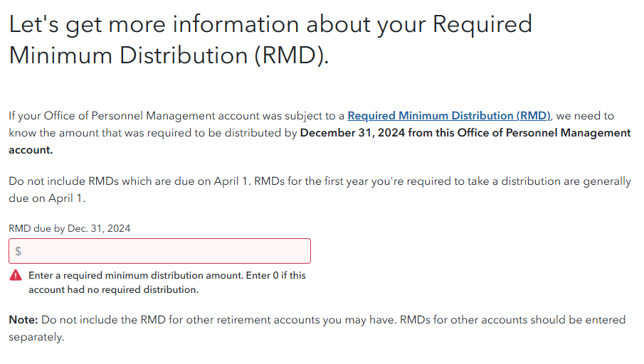Click 'RMDs for other accounts should be entered' text
644x364 pixels.
[512, 320]
